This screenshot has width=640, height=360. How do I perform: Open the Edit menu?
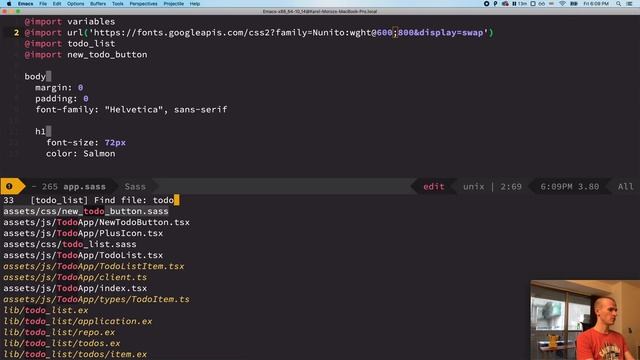[57, 4]
